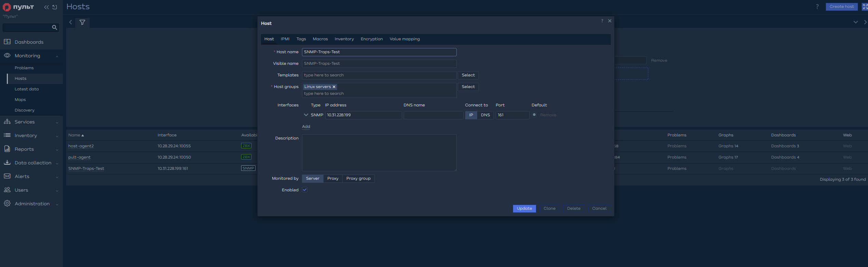Expand the Services menu section
Image resolution: width=868 pixels, height=267 pixels.
pos(57,122)
